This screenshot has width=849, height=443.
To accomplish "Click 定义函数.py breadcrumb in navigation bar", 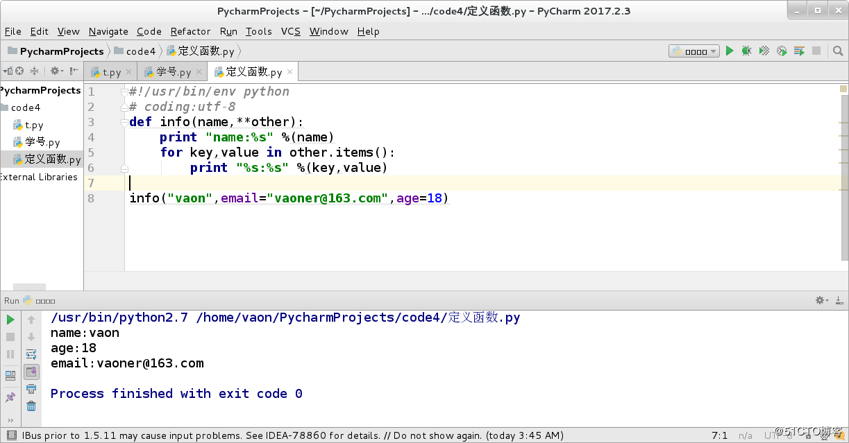I will click(200, 51).
